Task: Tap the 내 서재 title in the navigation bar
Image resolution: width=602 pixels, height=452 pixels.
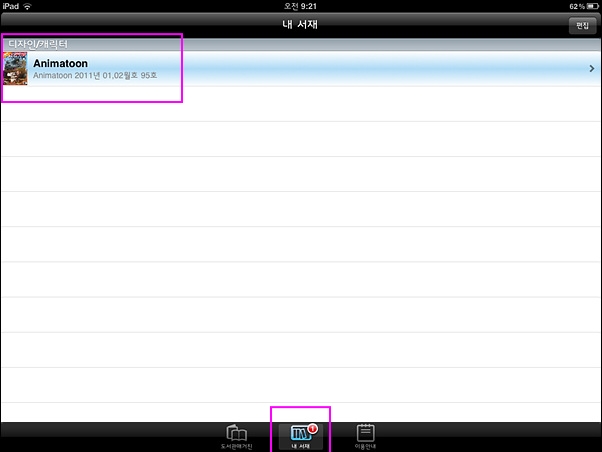Action: tap(300, 25)
